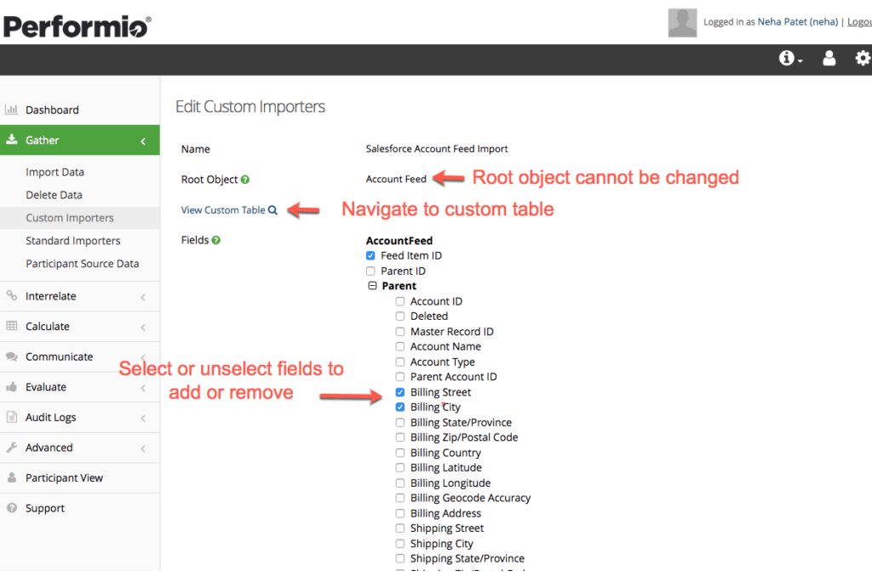Check the Billing Geocode Accuracy checkbox
This screenshot has height=588, width=872.
[x=400, y=498]
